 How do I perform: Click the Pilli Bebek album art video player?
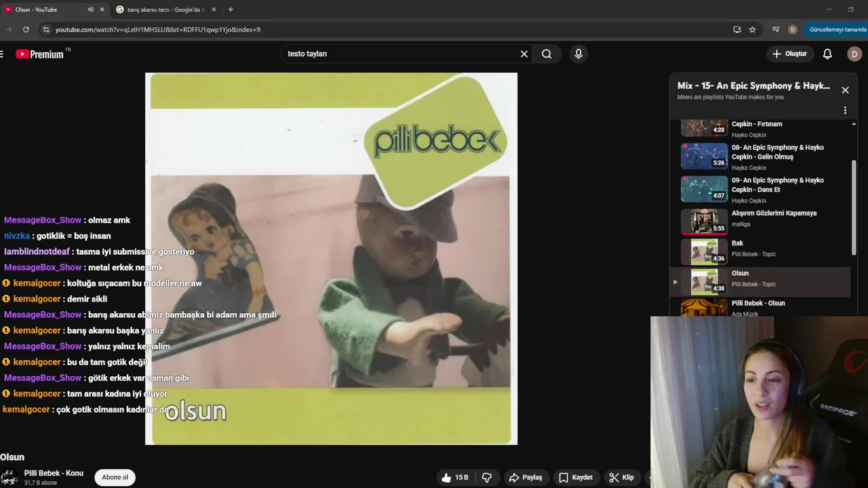click(x=331, y=258)
